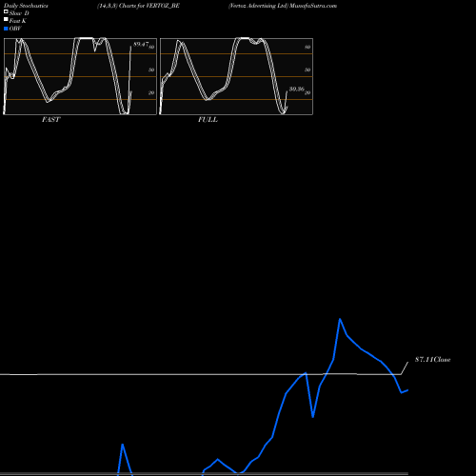Click the 'OBV' legend label
476x476 pixels.
tap(15, 29)
